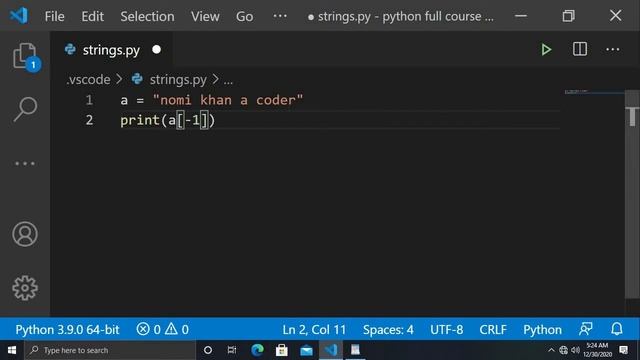
Task: Change file encoding UTF-8
Action: point(447,329)
